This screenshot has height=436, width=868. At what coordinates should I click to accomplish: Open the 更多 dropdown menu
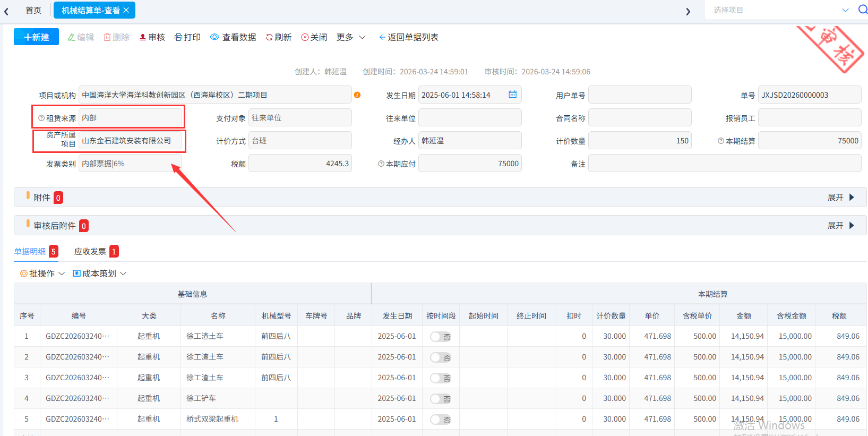pyautogui.click(x=351, y=37)
